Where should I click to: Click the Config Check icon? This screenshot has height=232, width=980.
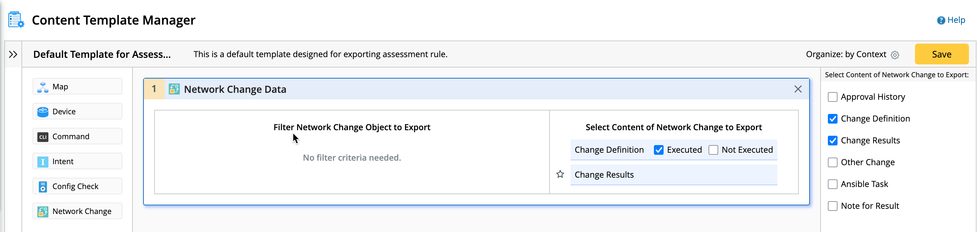click(x=43, y=187)
